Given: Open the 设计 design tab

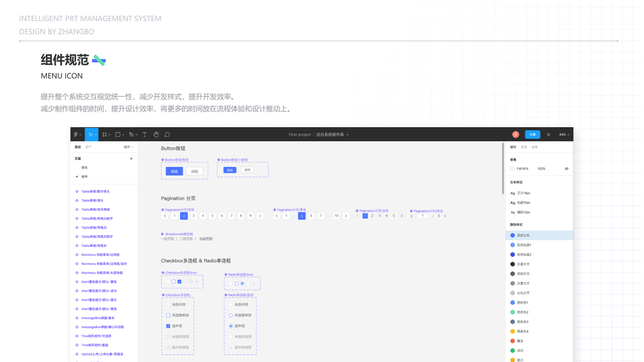Looking at the screenshot, I should [x=513, y=147].
